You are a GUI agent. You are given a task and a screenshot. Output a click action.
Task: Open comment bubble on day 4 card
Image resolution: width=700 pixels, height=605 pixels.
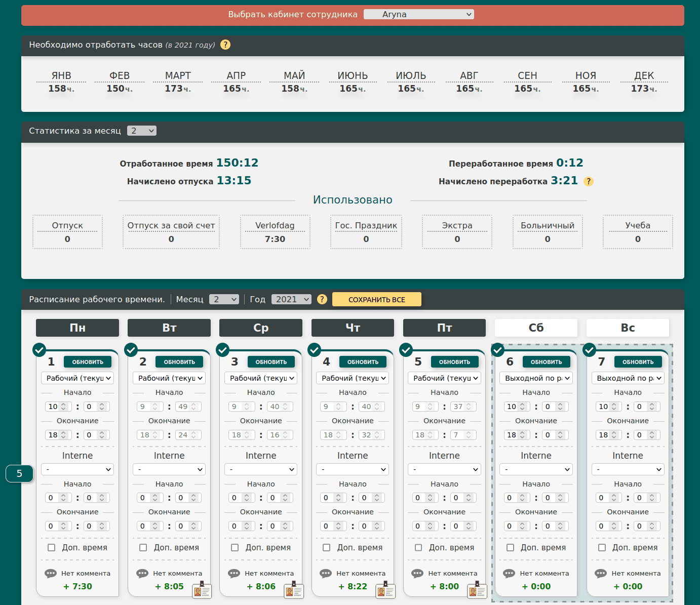(x=326, y=574)
